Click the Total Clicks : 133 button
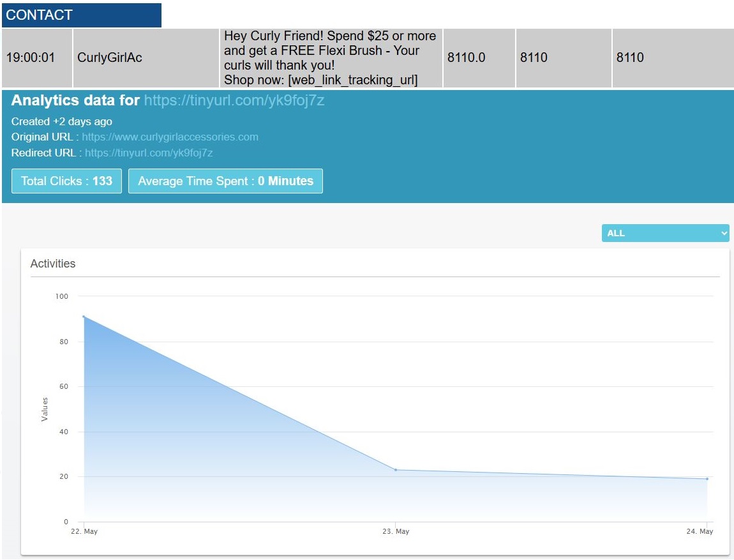Image resolution: width=734 pixels, height=560 pixels. [66, 181]
